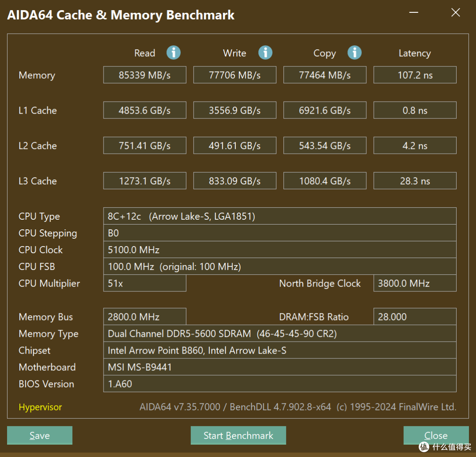Viewport: 476px width, 457px height.
Task: Click L3 Cache Copy 1080.4 GB/s
Action: coord(325,181)
